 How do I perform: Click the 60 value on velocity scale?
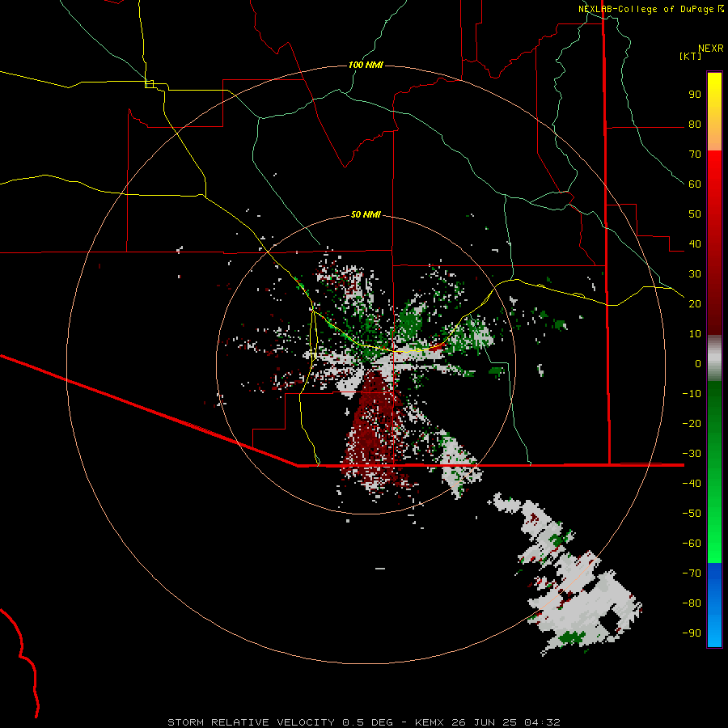(x=695, y=184)
